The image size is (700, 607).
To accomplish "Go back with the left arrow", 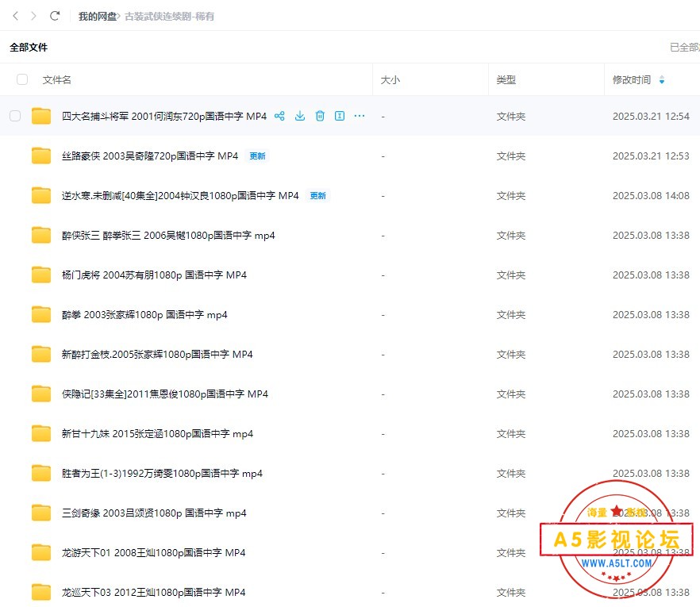I will pos(16,16).
